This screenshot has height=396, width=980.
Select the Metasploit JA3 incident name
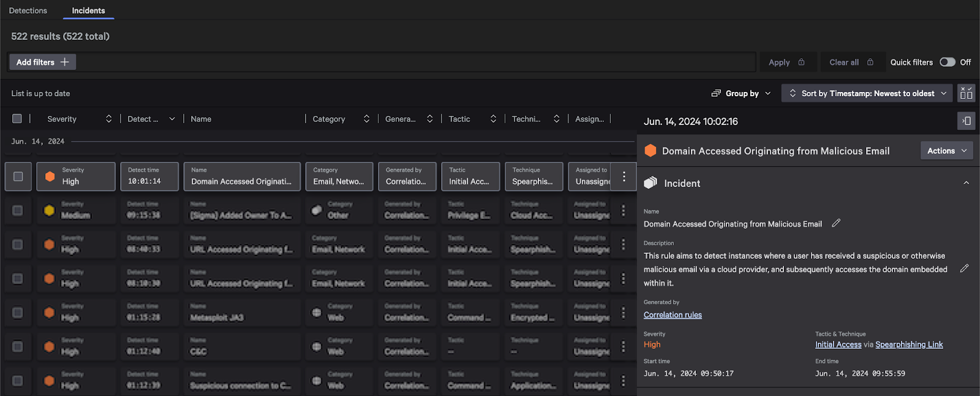coord(217,318)
